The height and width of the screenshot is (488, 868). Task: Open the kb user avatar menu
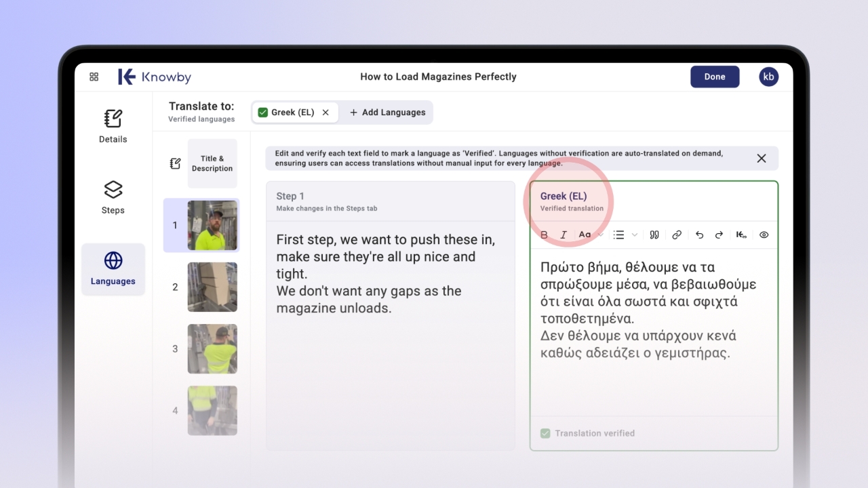(768, 77)
